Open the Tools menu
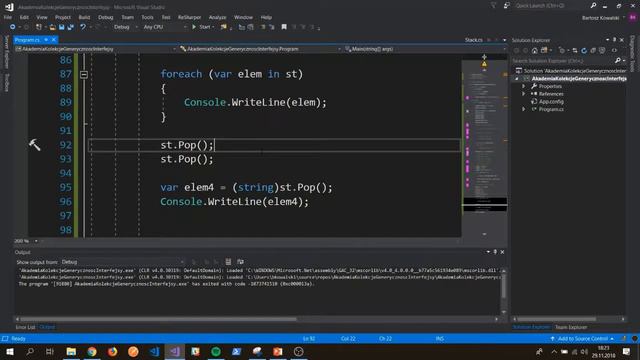 [x=147, y=17]
